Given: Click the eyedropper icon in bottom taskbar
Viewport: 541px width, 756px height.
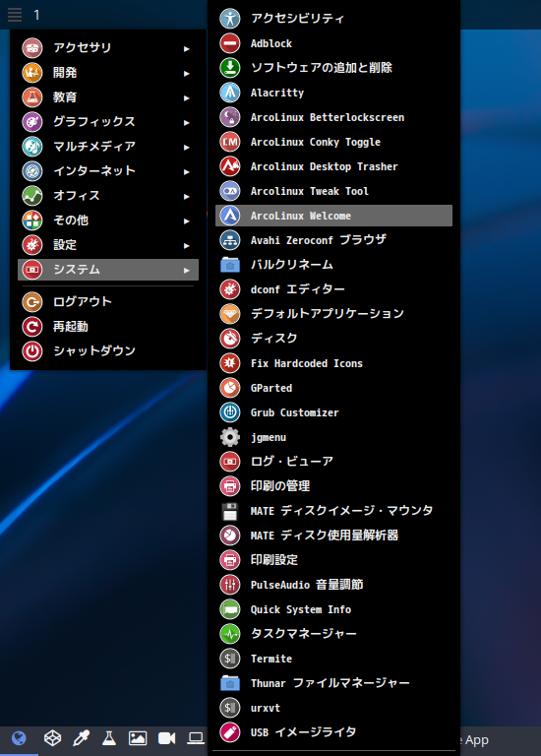Looking at the screenshot, I should click(x=81, y=738).
